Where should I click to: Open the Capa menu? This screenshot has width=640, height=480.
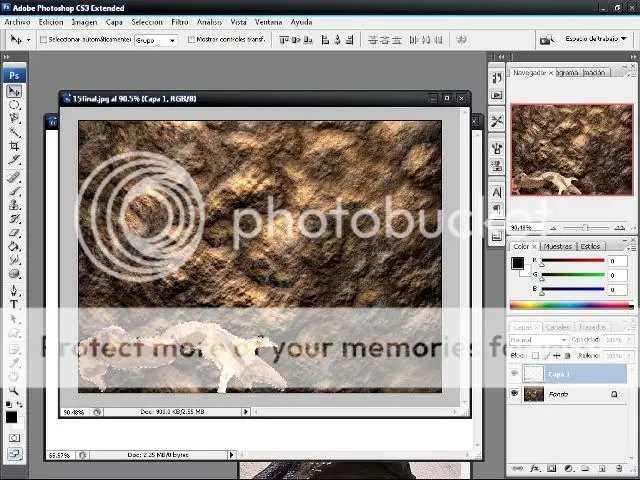pyautogui.click(x=114, y=22)
